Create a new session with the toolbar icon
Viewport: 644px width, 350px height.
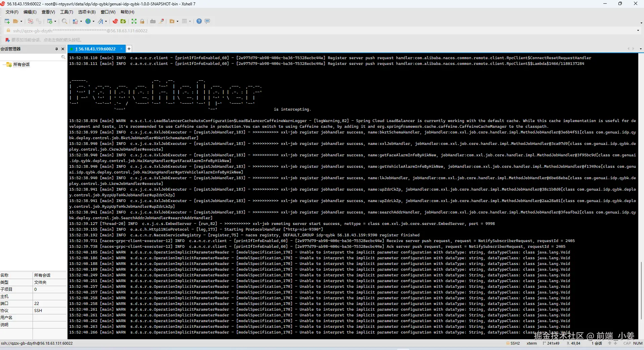pyautogui.click(x=7, y=21)
